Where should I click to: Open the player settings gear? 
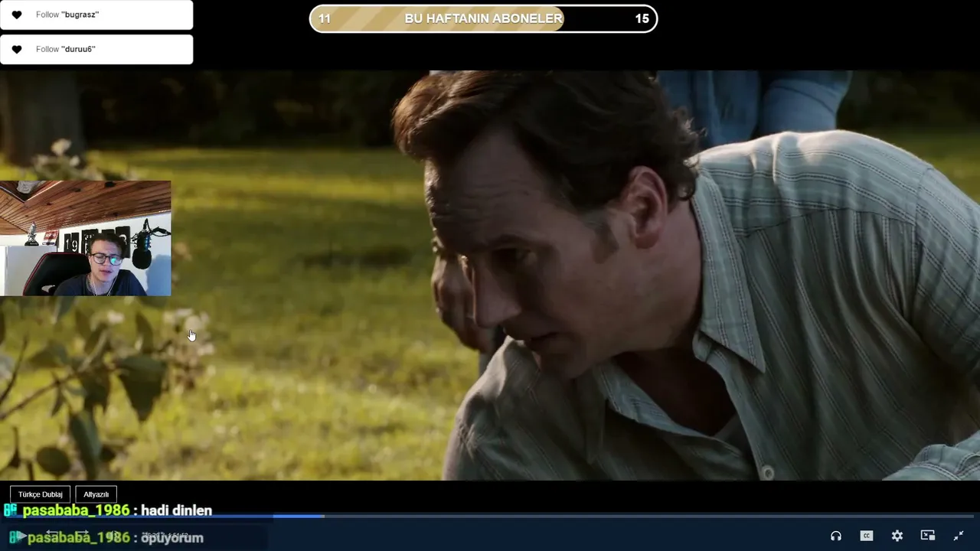(x=897, y=536)
